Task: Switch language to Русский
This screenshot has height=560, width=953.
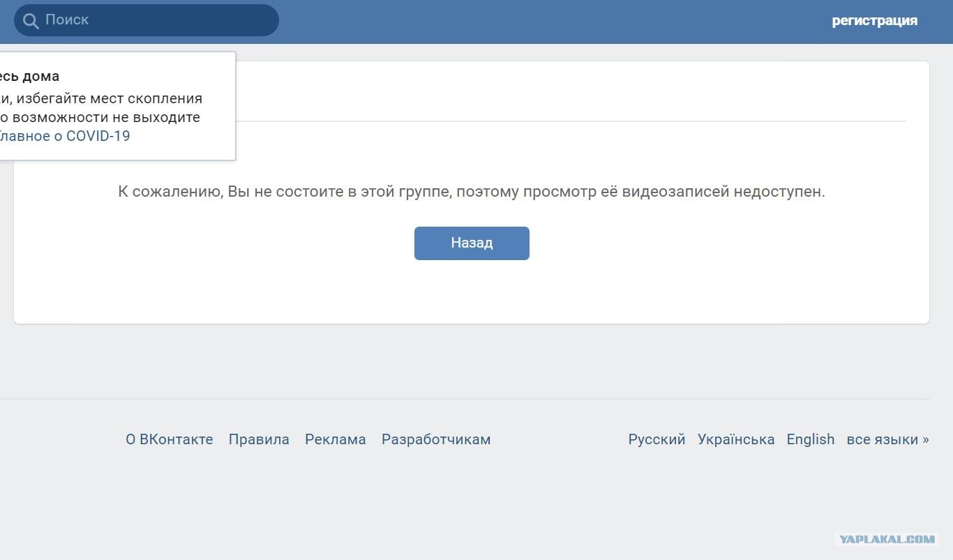Action: click(656, 439)
